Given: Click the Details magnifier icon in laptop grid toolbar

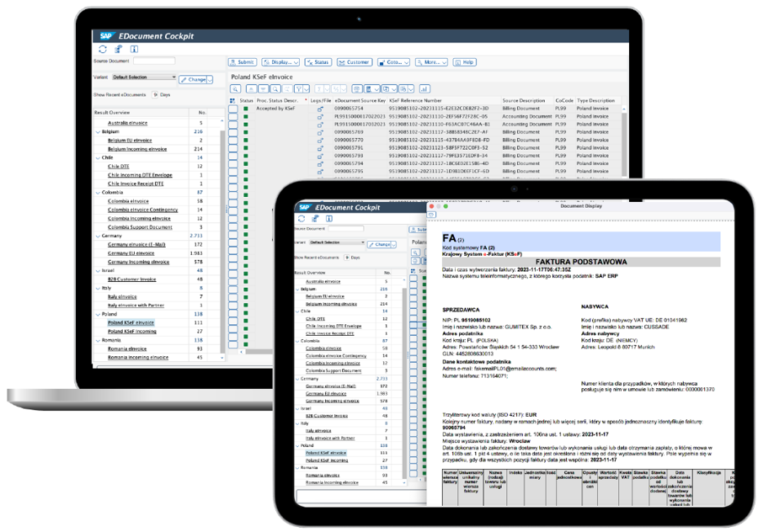Looking at the screenshot, I should tap(236, 89).
